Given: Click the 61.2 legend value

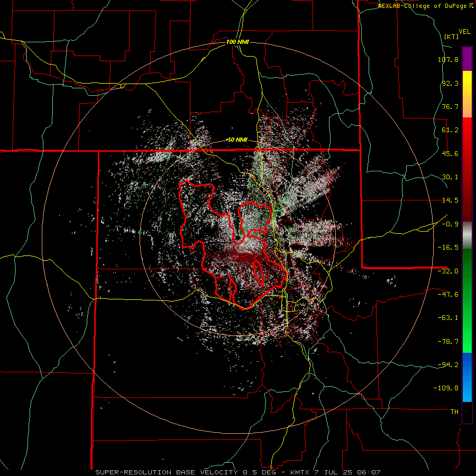Looking at the screenshot, I should click(450, 130).
